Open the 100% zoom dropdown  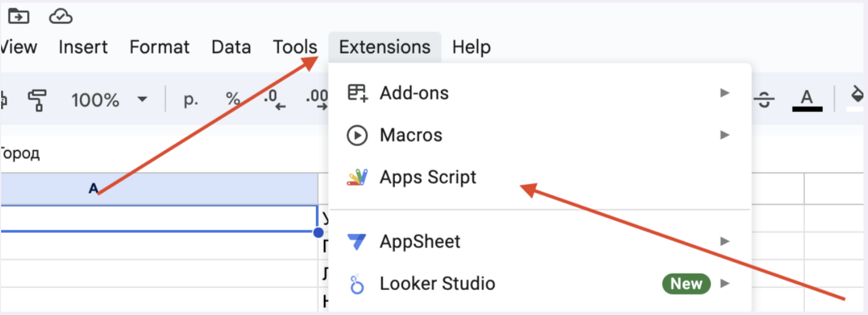tap(109, 100)
